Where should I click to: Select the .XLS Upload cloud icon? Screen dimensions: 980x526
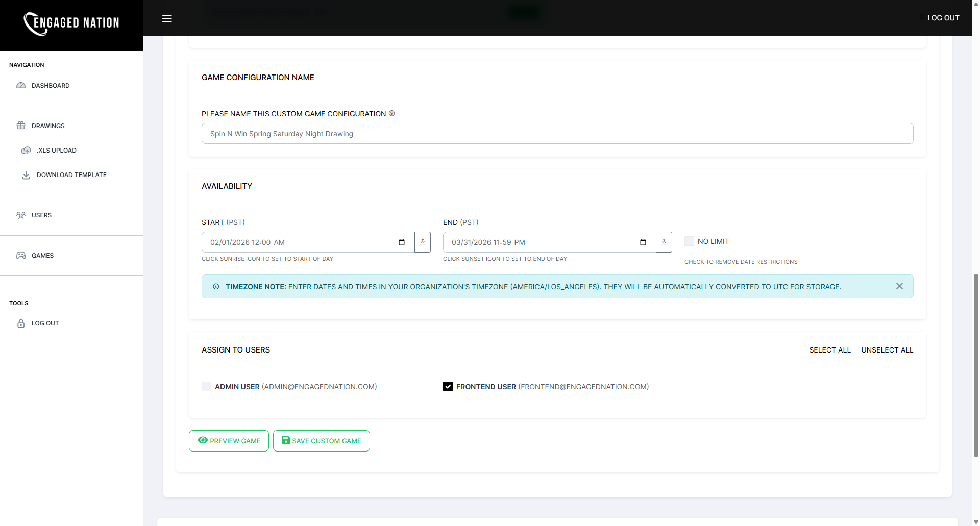pyautogui.click(x=26, y=150)
